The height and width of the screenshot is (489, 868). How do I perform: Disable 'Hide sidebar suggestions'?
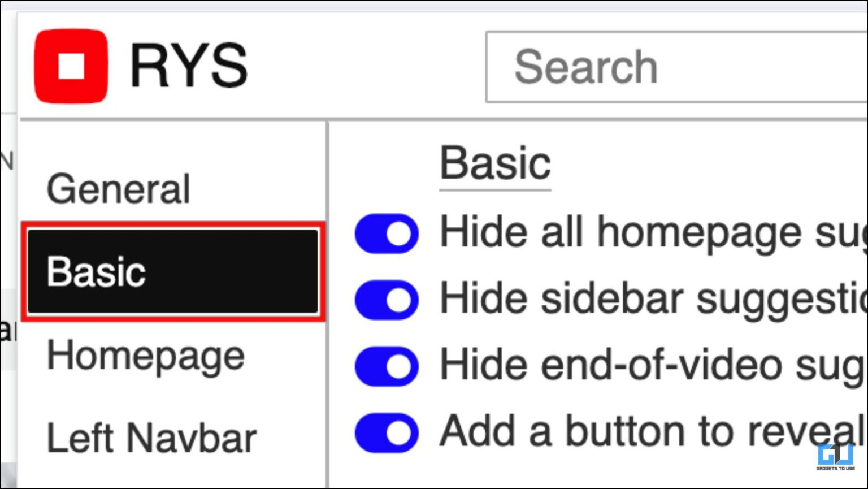[386, 300]
